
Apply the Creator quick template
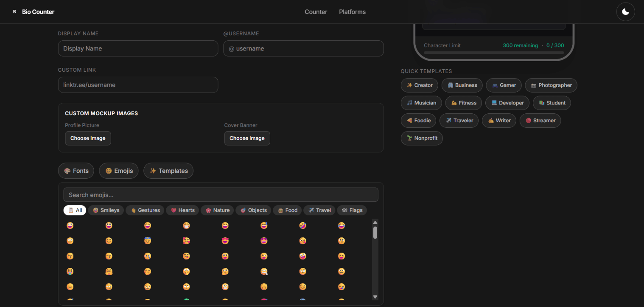[x=420, y=85]
